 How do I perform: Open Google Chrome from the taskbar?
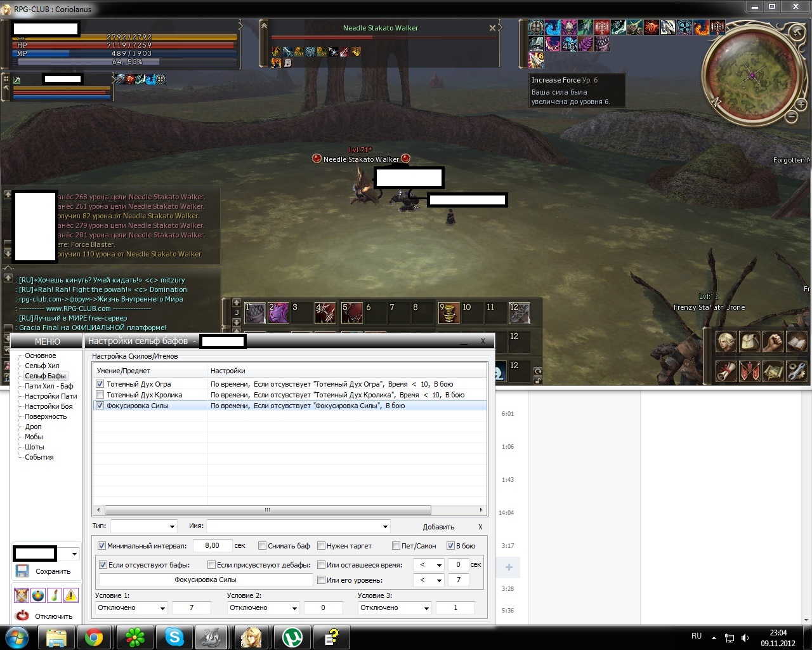pyautogui.click(x=94, y=637)
